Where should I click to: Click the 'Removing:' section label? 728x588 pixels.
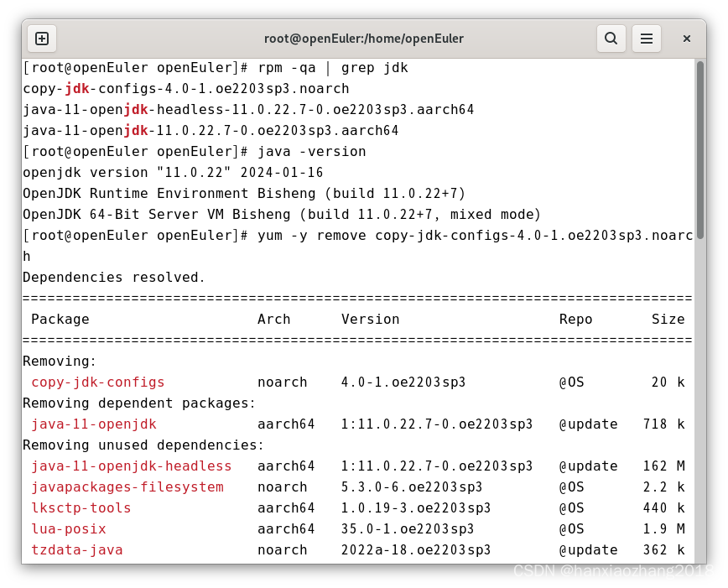[x=60, y=362]
